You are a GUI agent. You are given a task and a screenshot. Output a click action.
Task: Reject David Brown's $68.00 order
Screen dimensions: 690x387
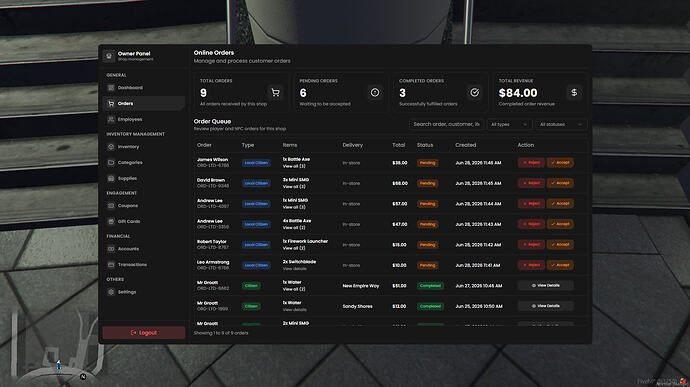click(x=531, y=183)
